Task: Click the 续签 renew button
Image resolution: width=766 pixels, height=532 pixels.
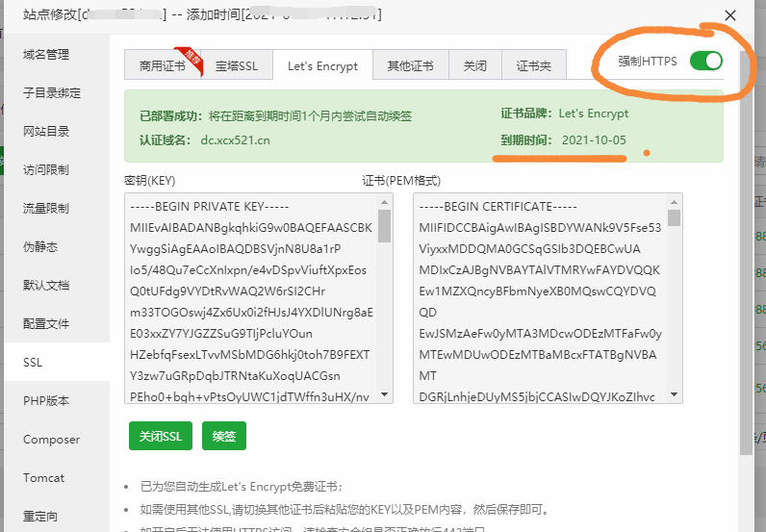Action: tap(224, 436)
